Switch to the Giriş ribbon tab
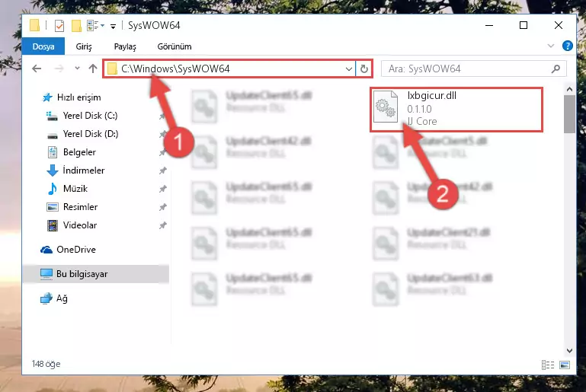 click(84, 46)
